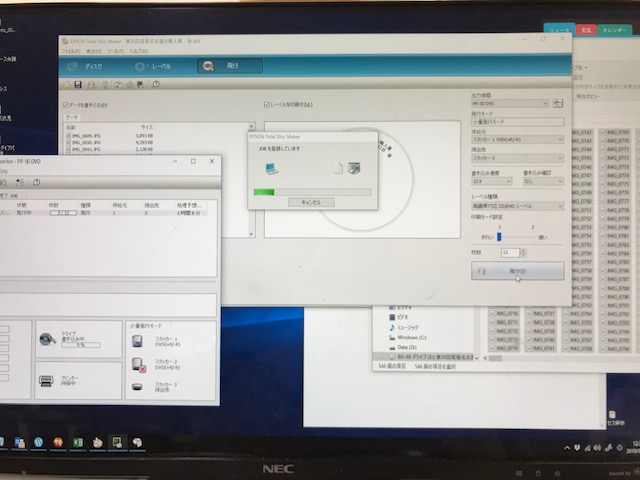Open the 供給元 stacker 1 dropdown

[518, 140]
